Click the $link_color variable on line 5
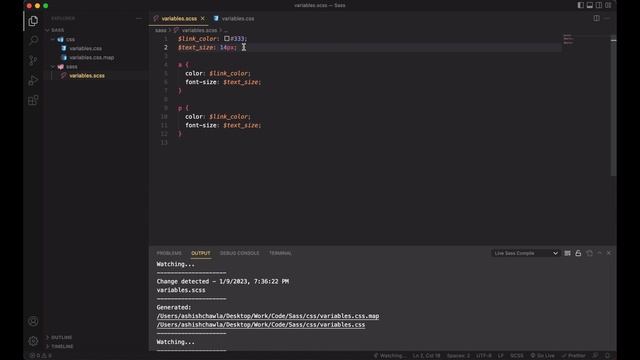Image resolution: width=640 pixels, height=360 pixels. (229, 73)
